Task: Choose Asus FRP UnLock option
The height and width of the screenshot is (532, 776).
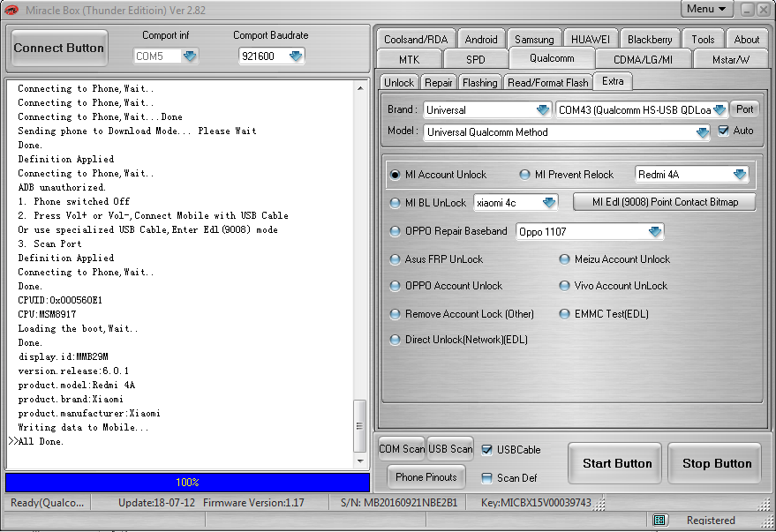Action: click(x=395, y=259)
